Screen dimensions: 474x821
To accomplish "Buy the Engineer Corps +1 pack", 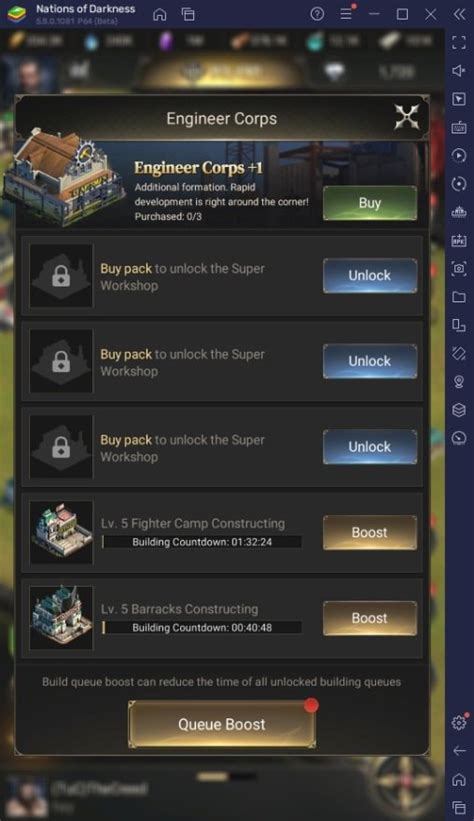I will tap(370, 203).
